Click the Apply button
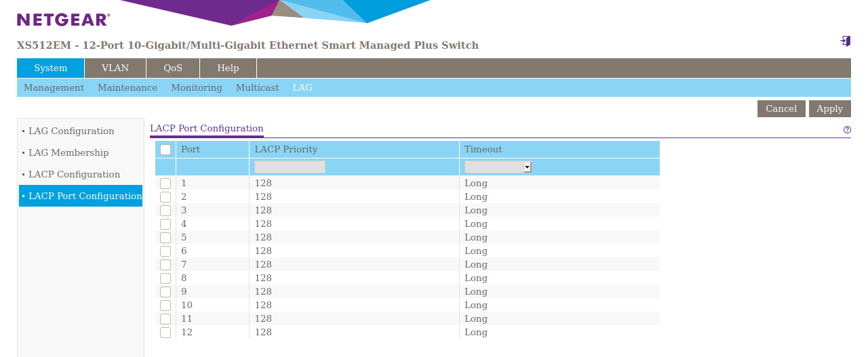Viewport: 868px width, 357px height. click(x=829, y=108)
